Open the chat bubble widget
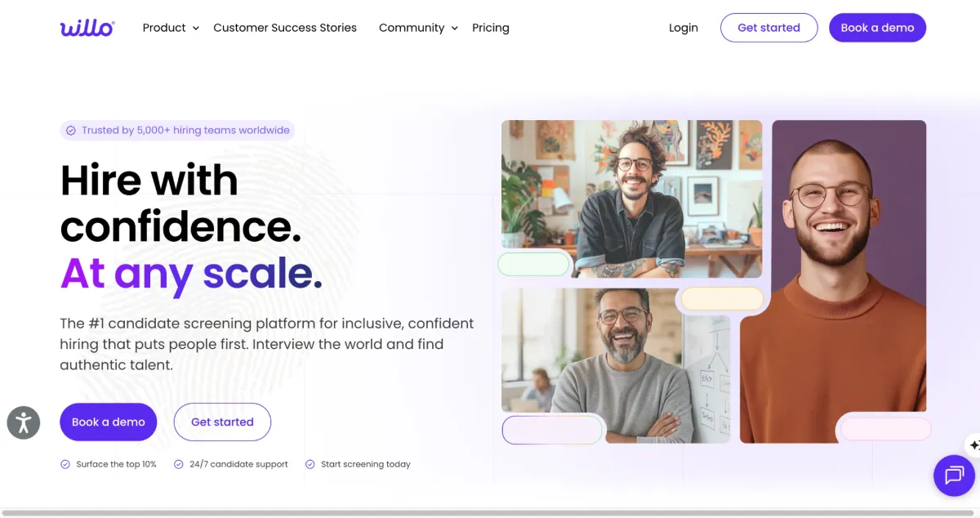The height and width of the screenshot is (518, 980). (954, 475)
